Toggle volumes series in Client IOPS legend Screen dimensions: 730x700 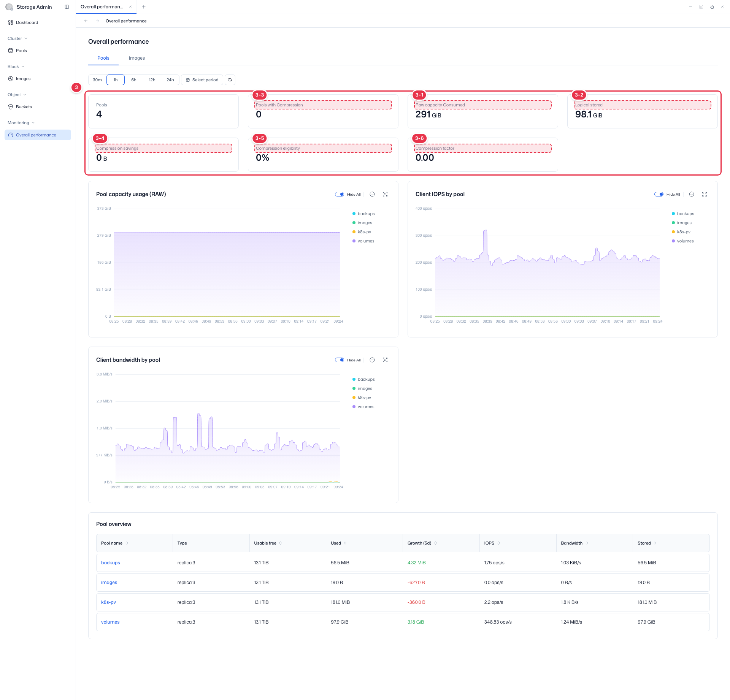tap(683, 241)
